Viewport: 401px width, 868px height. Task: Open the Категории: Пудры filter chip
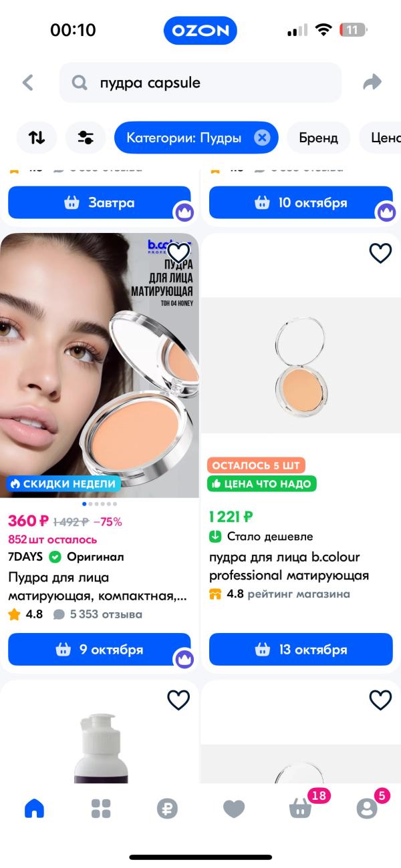pyautogui.click(x=184, y=138)
